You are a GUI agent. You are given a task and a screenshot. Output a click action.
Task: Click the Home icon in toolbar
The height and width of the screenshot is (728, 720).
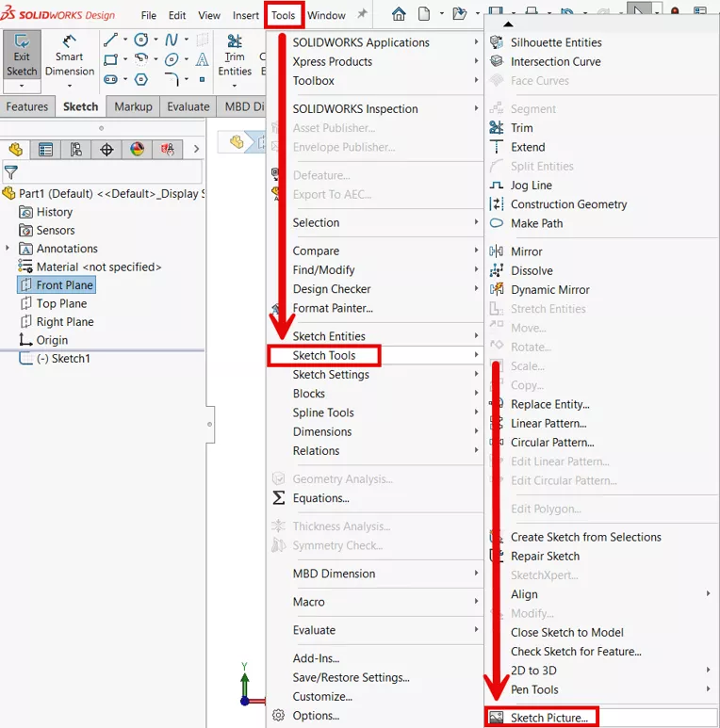point(399,14)
